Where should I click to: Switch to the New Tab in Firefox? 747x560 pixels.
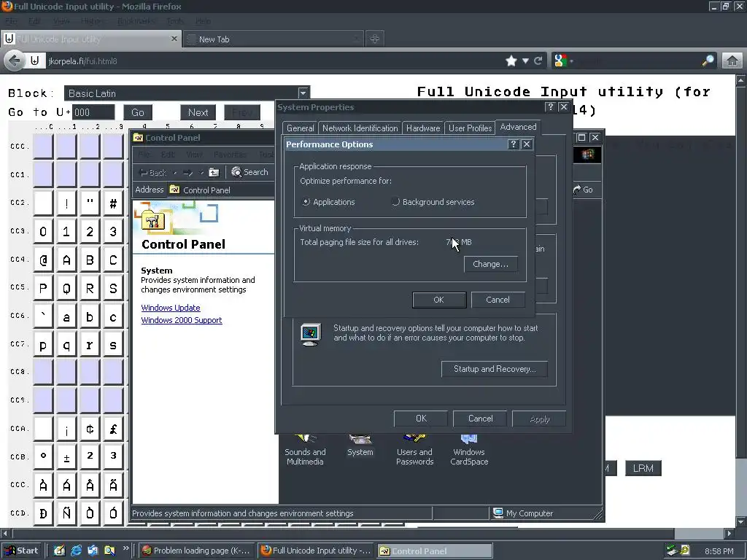(273, 39)
